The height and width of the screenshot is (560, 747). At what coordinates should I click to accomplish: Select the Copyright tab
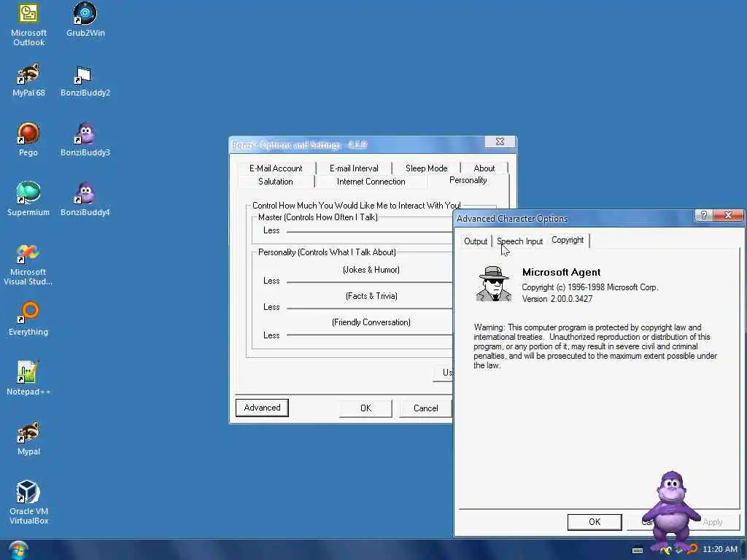(568, 240)
